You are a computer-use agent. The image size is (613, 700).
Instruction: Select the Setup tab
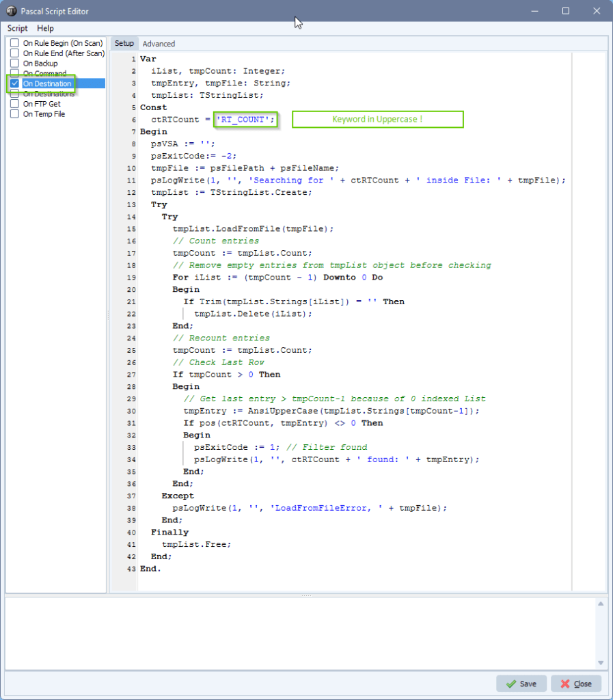(x=124, y=44)
